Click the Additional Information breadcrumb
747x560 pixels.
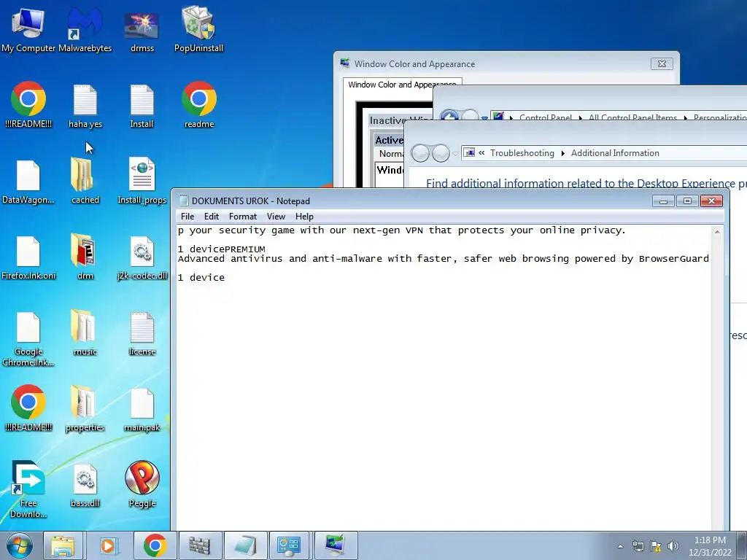coord(615,153)
